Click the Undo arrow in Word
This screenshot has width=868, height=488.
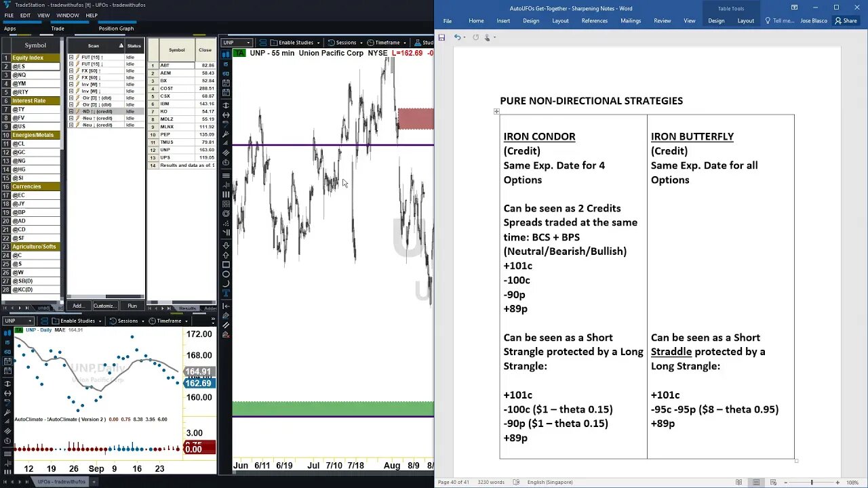[x=457, y=37]
